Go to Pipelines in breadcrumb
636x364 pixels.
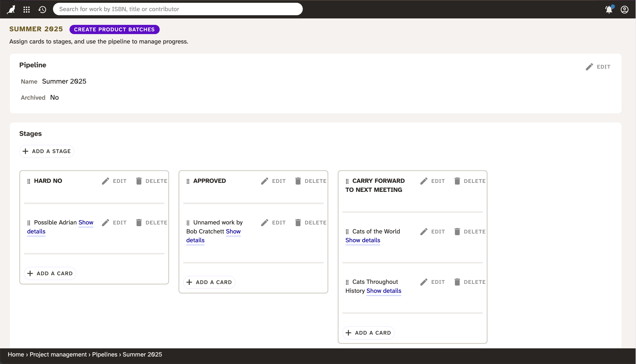[x=104, y=354]
